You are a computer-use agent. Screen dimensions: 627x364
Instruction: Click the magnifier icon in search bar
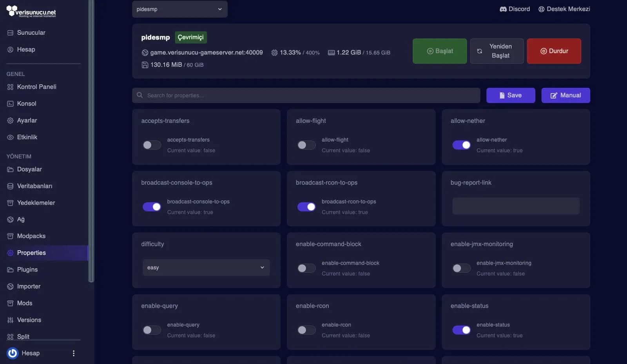point(140,95)
